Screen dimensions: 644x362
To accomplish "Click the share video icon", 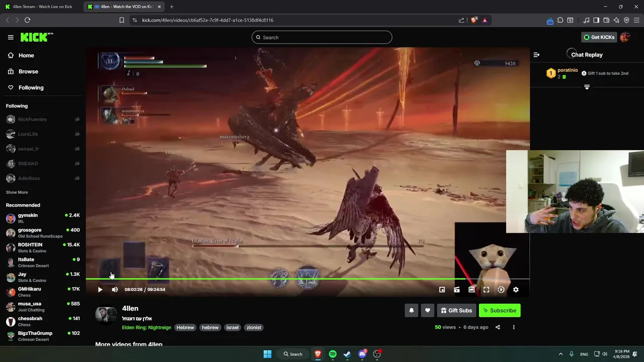I will [x=498, y=327].
